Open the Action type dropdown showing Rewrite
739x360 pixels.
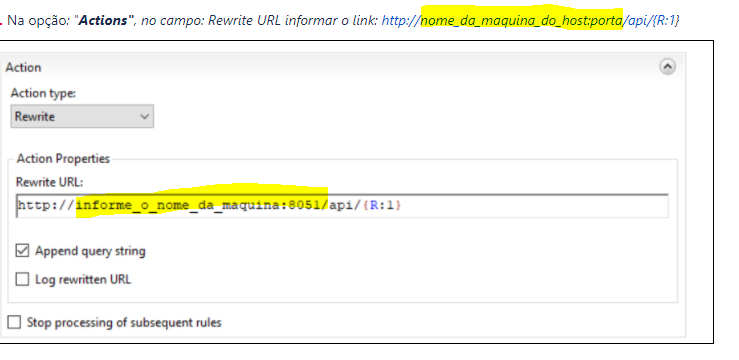point(82,116)
